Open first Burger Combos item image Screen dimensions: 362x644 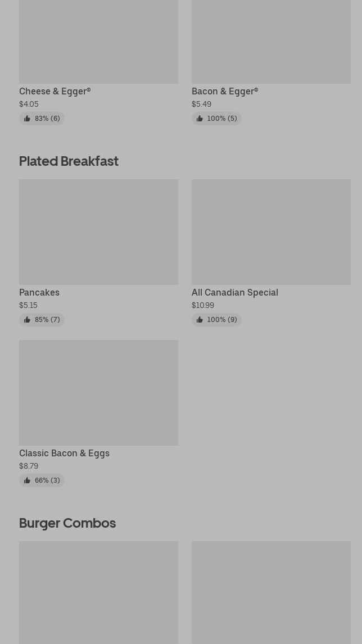coord(98,592)
